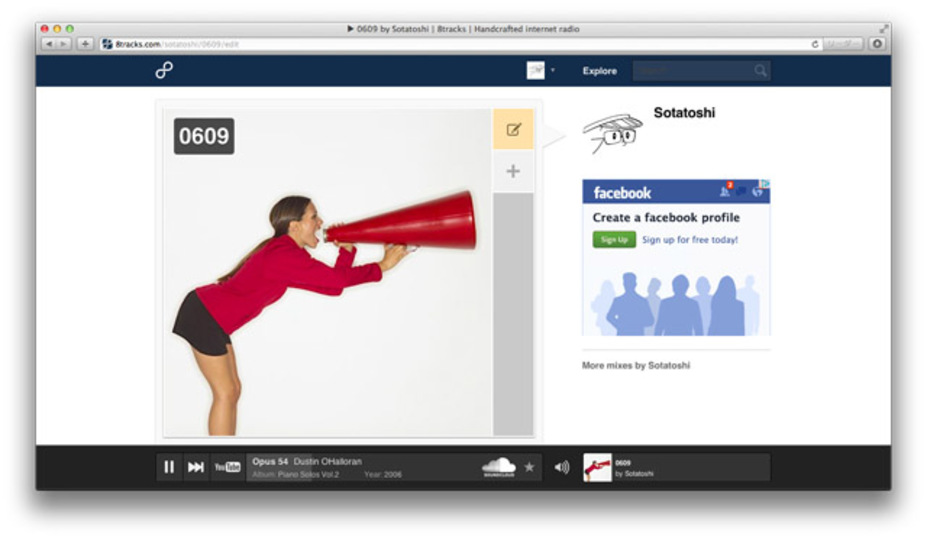Go to the 8tracks infinity logo home
The height and width of the screenshot is (540, 927).
[x=164, y=70]
